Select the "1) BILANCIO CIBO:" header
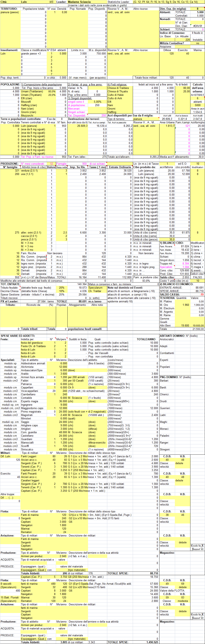The height and width of the screenshot is (644, 205). point(172,243)
